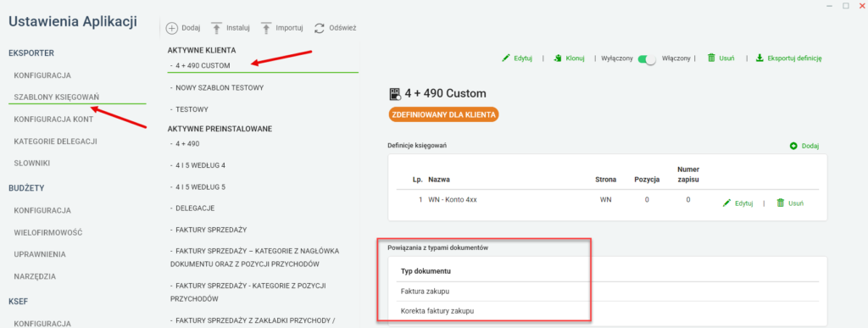The image size is (868, 328).
Task: Click the Faktura zakupu document type row
Action: [607, 291]
